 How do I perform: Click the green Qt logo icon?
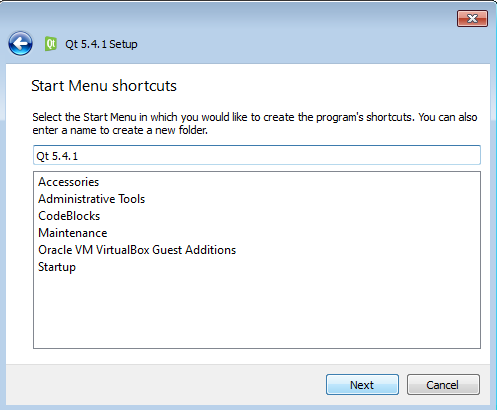pos(51,44)
